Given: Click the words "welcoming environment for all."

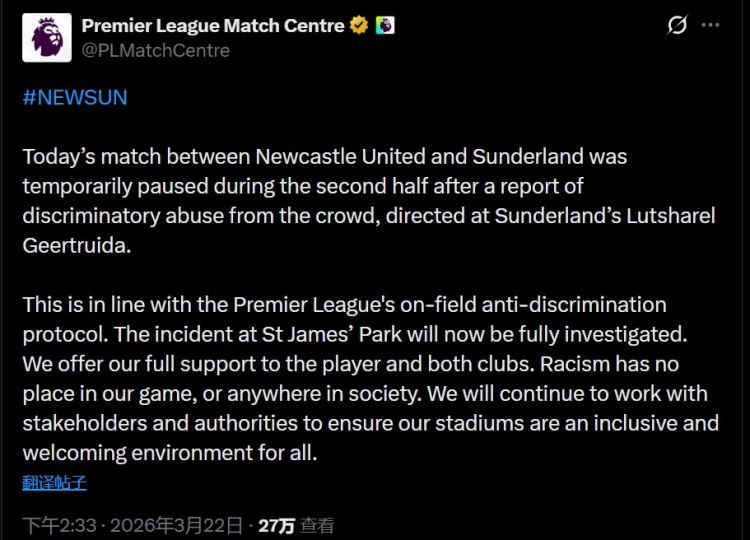Looking at the screenshot, I should 169,451.
